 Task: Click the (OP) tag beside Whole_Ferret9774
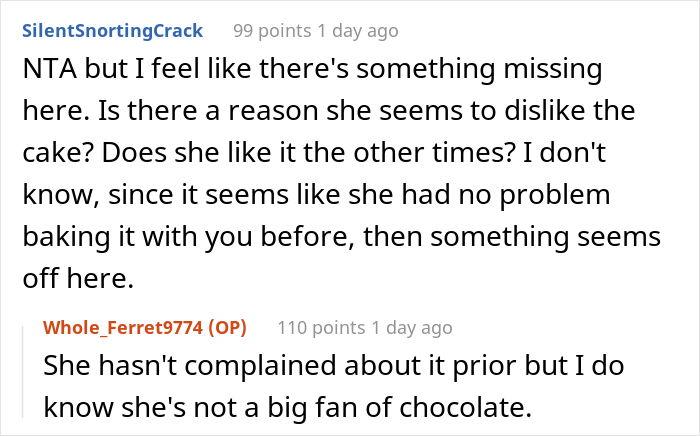point(227,328)
